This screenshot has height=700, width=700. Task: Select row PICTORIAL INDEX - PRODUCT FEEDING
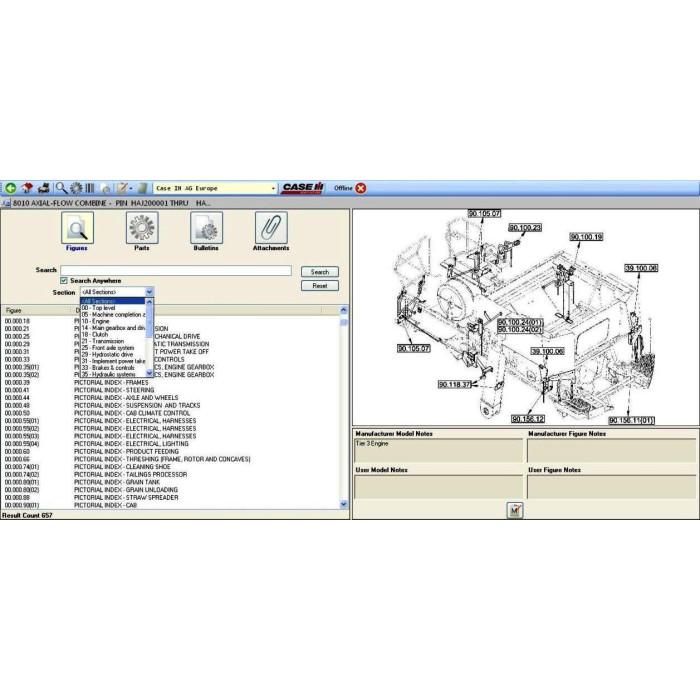172,451
